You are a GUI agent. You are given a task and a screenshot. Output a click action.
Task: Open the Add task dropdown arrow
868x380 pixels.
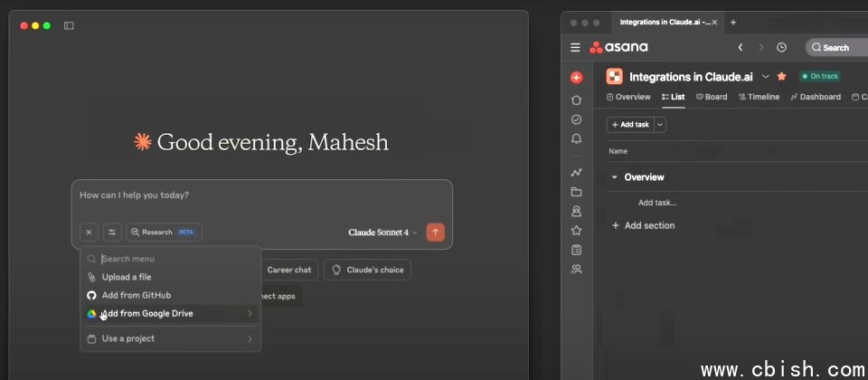click(660, 125)
